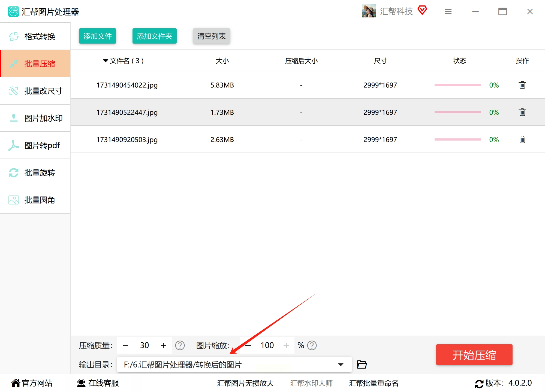Image resolution: width=545 pixels, height=392 pixels.
Task: Click help icon beside image scale percent
Action: [x=312, y=345]
